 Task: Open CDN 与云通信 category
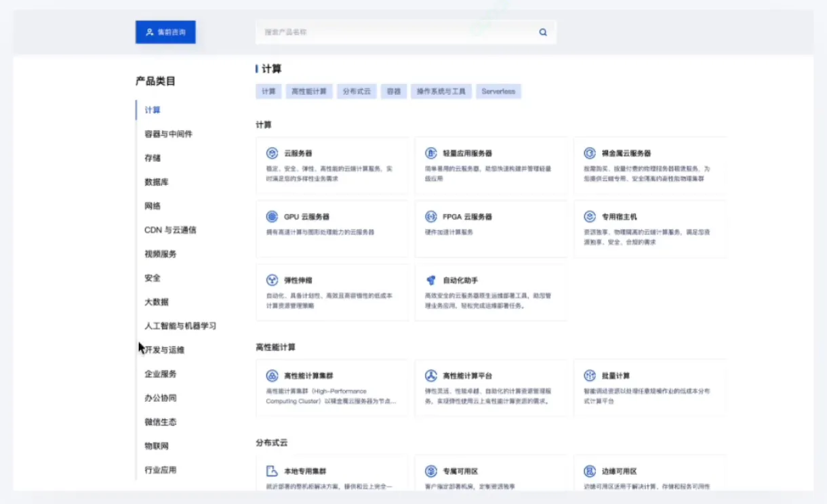coord(170,230)
